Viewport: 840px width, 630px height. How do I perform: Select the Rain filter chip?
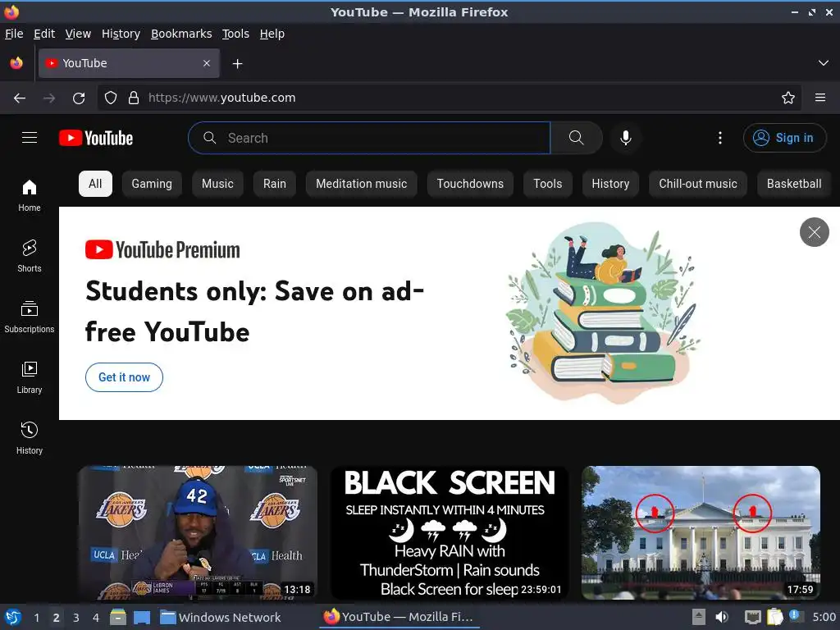pos(274,184)
